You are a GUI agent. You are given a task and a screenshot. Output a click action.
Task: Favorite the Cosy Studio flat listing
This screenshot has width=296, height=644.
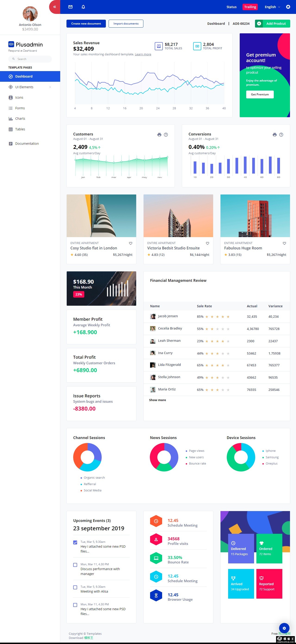point(130,243)
